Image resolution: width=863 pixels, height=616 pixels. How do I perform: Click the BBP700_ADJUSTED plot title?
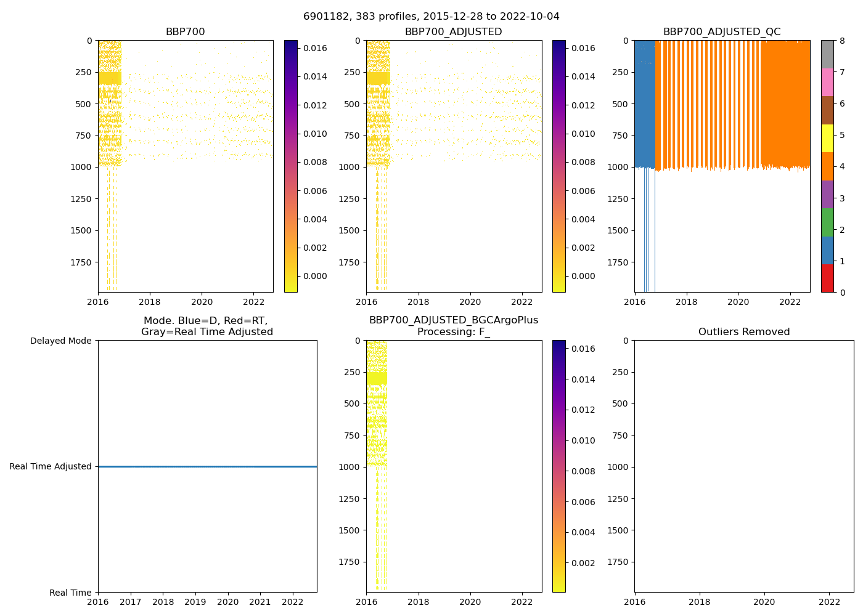453,32
